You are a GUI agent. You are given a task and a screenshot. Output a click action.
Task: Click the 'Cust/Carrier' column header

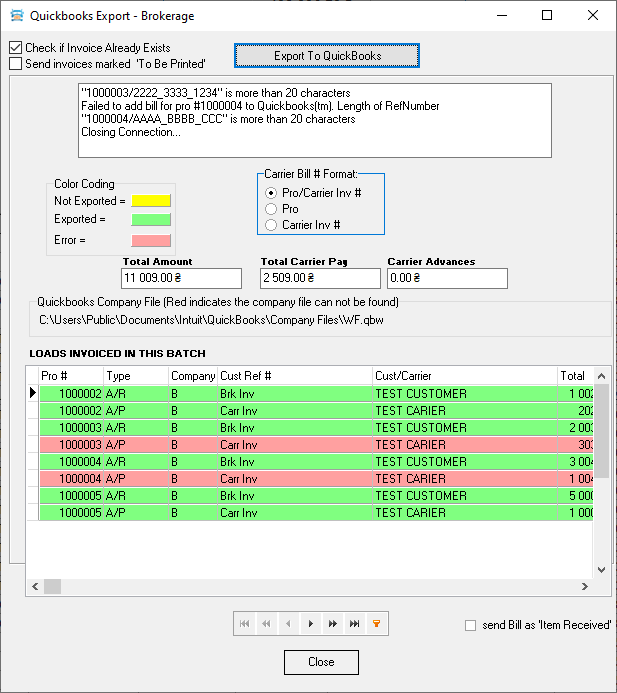click(464, 376)
